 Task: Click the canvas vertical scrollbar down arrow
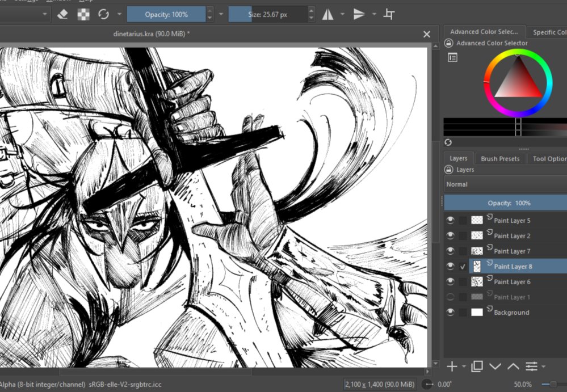436,363
